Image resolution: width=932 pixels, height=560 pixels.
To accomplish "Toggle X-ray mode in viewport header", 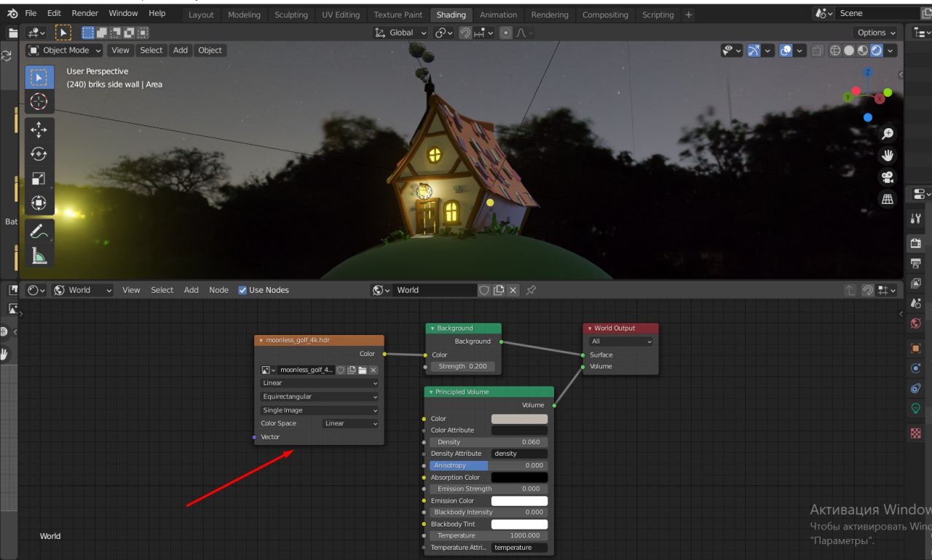I will click(x=817, y=51).
